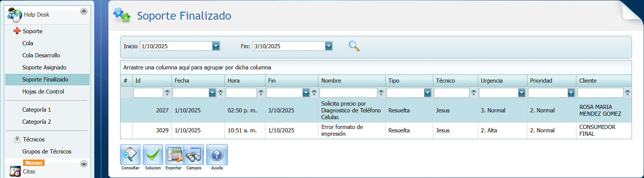Sort by the Cliente column header
The image size is (644, 178).
[604, 81]
